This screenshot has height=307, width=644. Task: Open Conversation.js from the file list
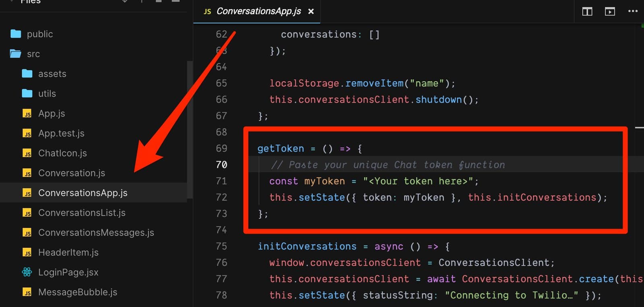coord(71,173)
